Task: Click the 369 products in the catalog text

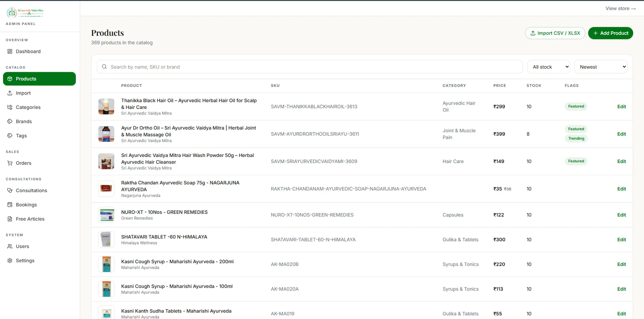Action: tap(122, 43)
